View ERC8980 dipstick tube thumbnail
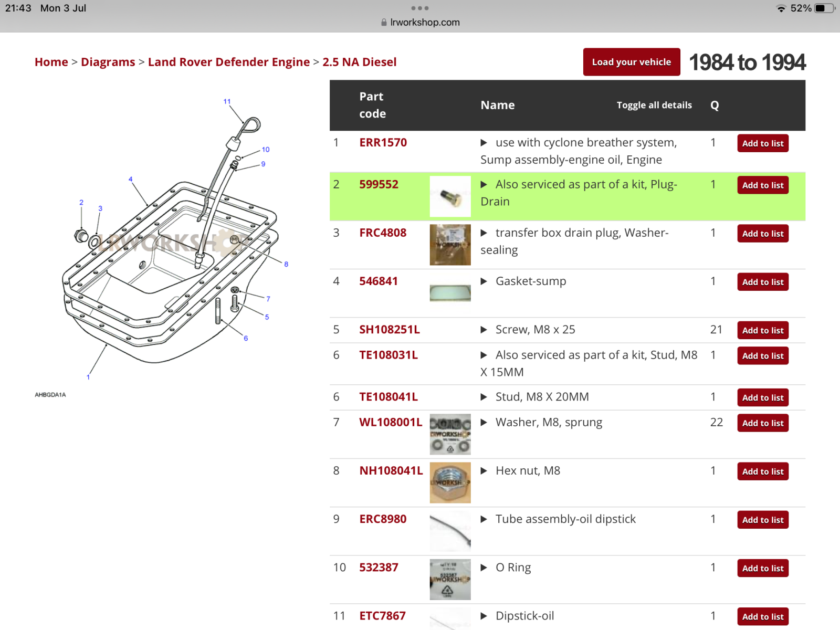 pyautogui.click(x=450, y=531)
